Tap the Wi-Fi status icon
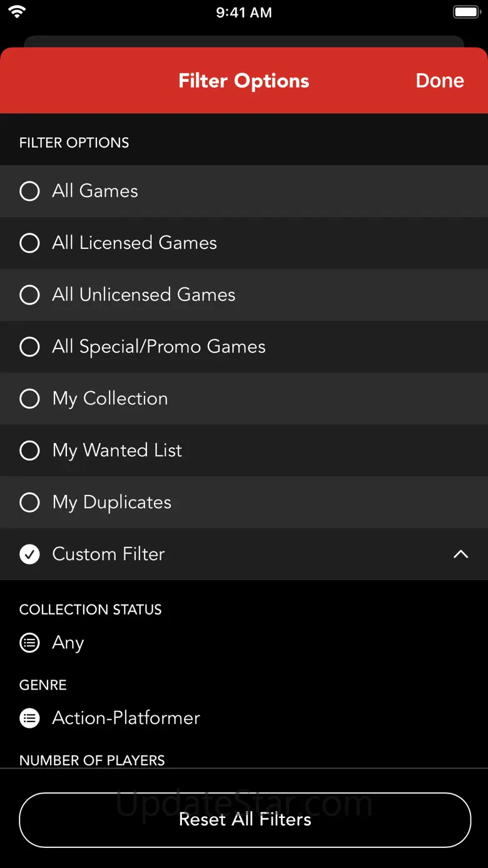The height and width of the screenshot is (868, 488). [17, 12]
